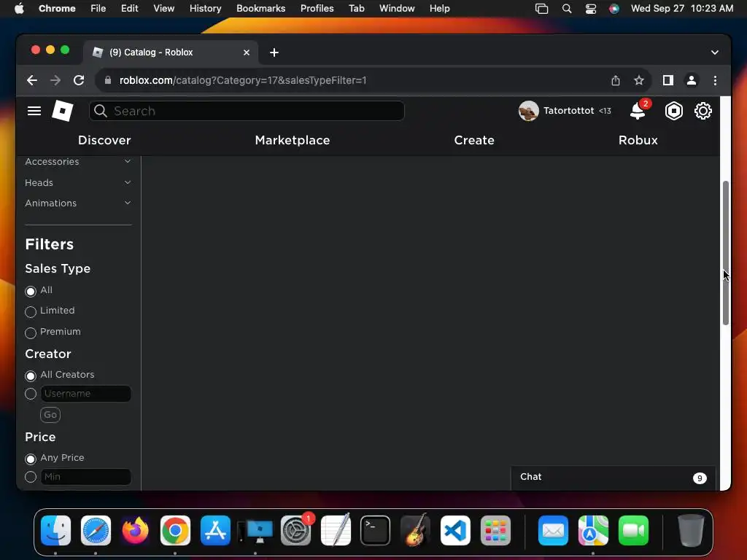The width and height of the screenshot is (747, 560).
Task: Open FaceTime from the Dock
Action: (633, 530)
